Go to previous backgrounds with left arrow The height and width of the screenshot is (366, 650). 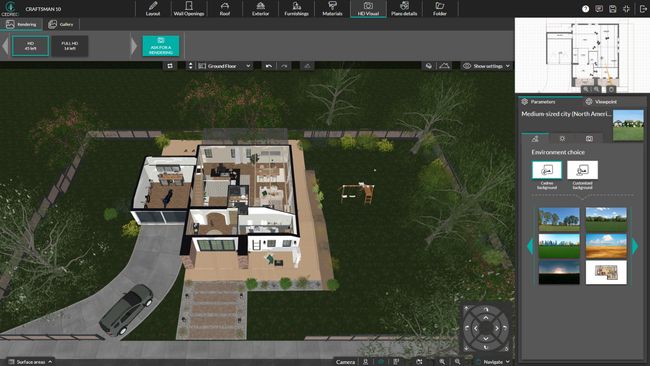pos(530,246)
